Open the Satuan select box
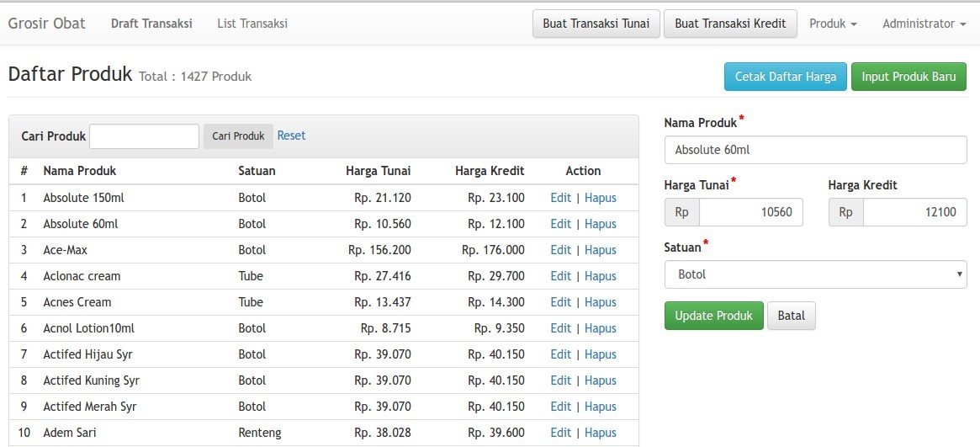 (815, 274)
